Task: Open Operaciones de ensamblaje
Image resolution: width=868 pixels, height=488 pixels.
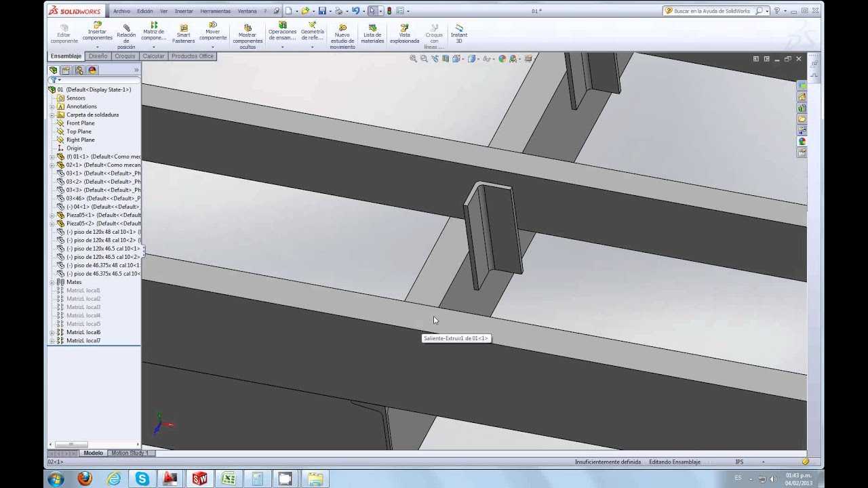Action: coord(283,31)
